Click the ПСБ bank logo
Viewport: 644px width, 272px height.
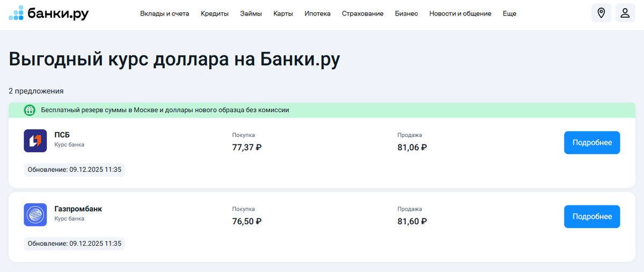[35, 141]
